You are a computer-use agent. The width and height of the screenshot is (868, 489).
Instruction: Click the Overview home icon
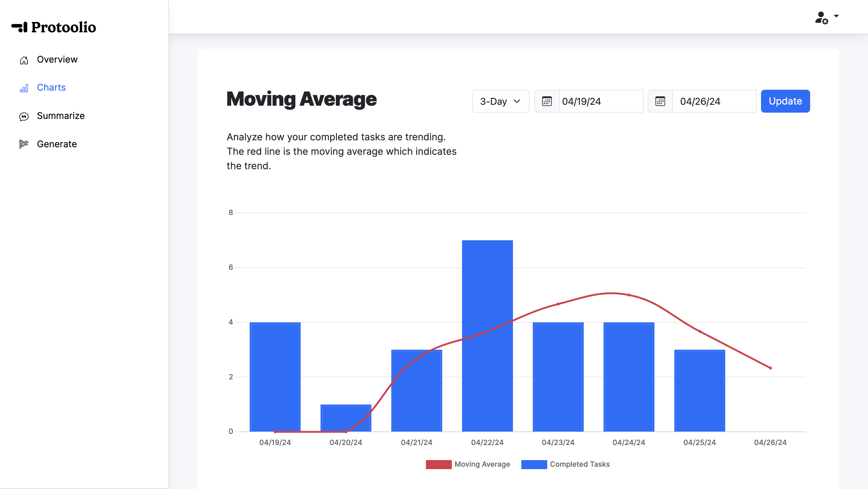coord(24,60)
